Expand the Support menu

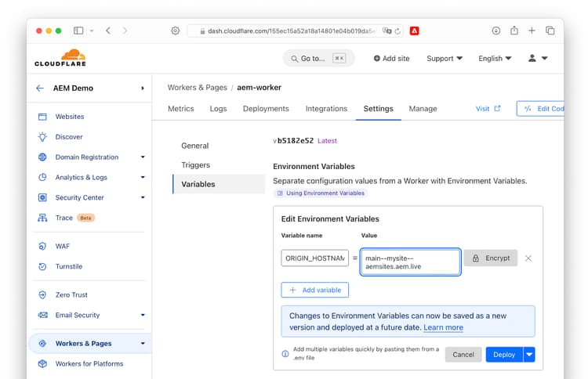pyautogui.click(x=445, y=59)
